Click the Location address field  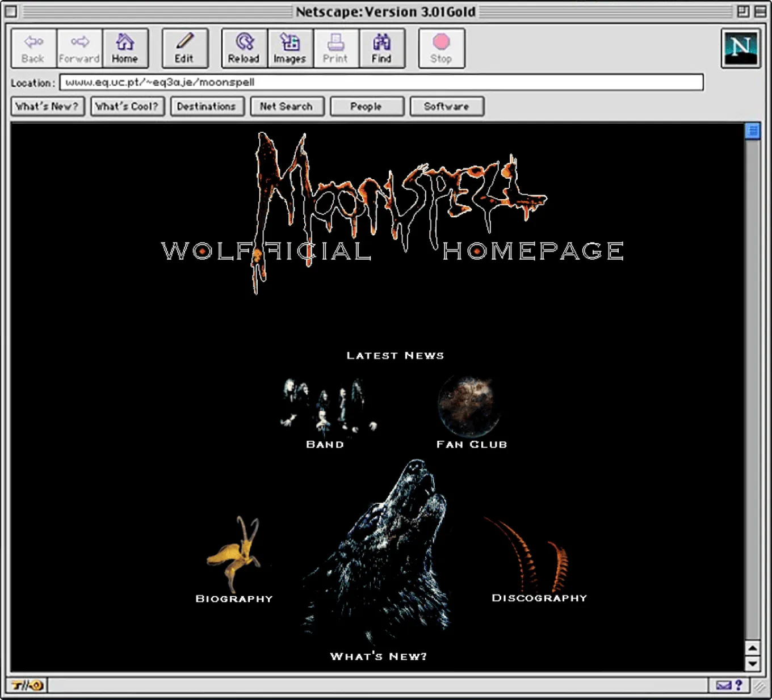[x=381, y=82]
